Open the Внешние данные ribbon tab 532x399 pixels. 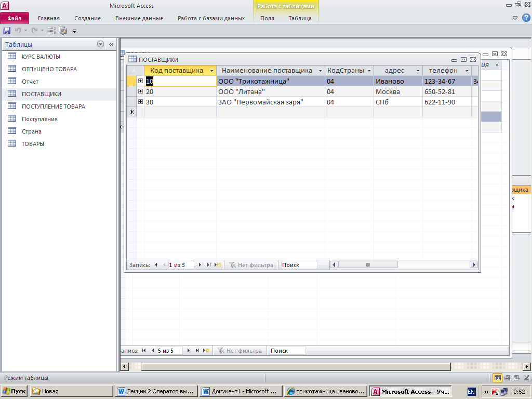click(x=139, y=18)
